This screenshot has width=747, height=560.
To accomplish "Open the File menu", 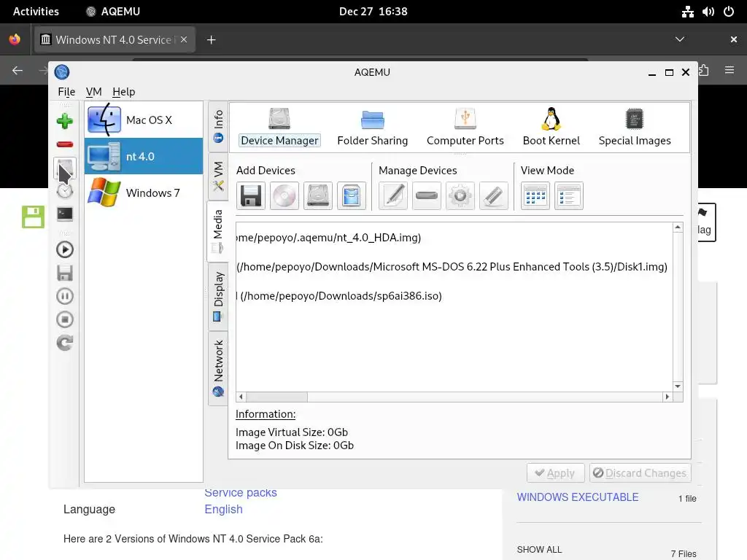I will [66, 91].
